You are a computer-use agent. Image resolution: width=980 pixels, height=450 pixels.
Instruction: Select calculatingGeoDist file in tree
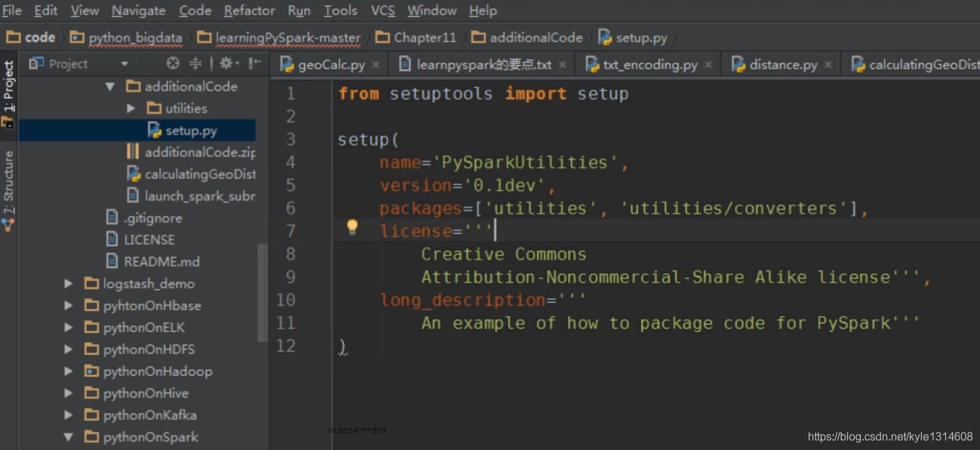(x=190, y=174)
